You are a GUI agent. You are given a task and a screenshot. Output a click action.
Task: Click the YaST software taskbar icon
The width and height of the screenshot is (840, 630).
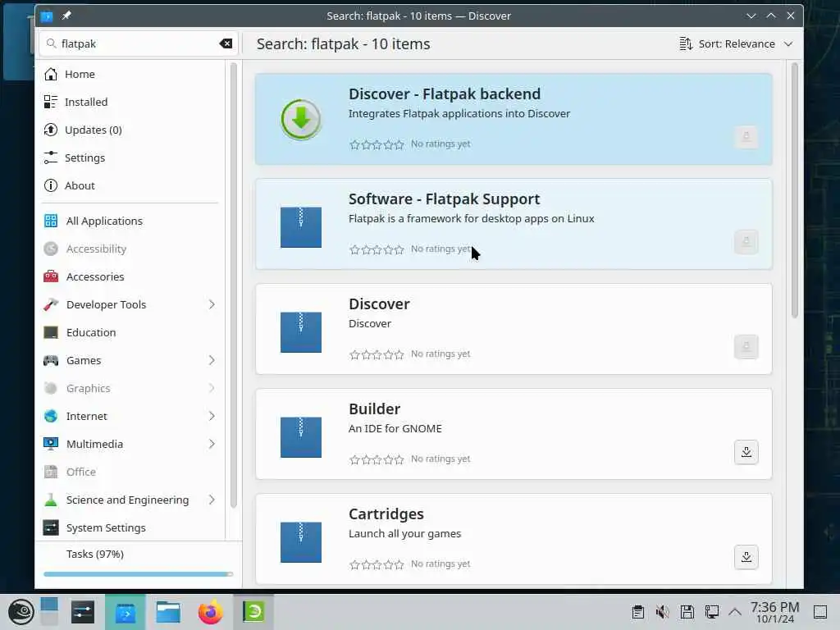(253, 612)
